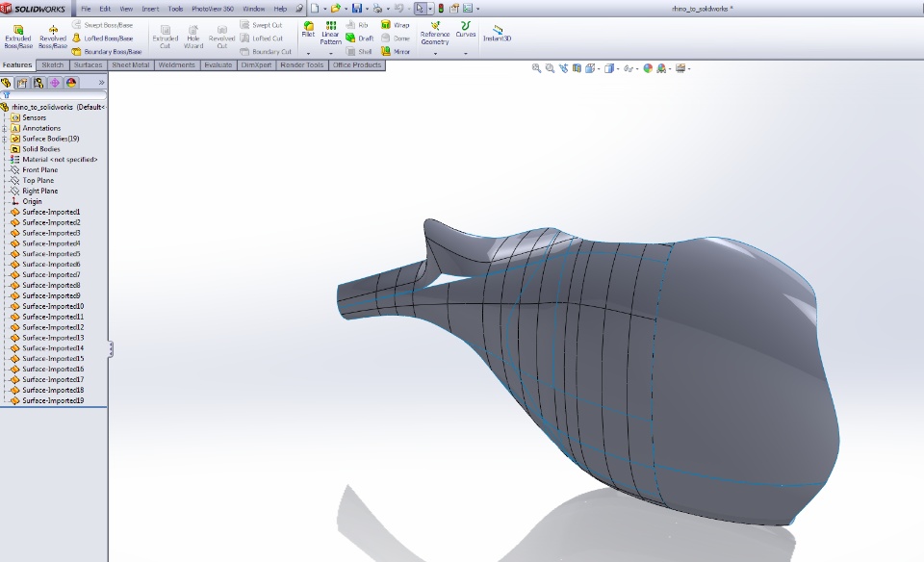Expand the manager panel tabs chevron
Image resolution: width=924 pixels, height=562 pixels.
(x=101, y=83)
